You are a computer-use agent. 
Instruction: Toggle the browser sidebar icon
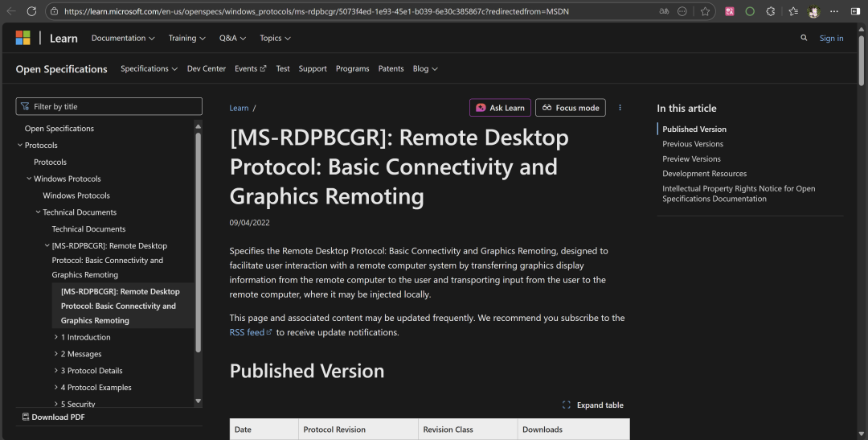(855, 11)
